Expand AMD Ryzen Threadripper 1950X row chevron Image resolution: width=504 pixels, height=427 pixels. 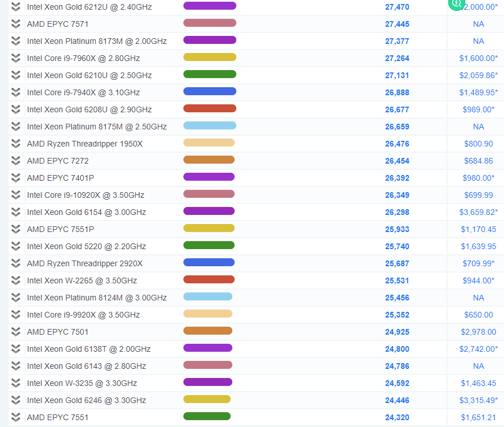coord(16,144)
